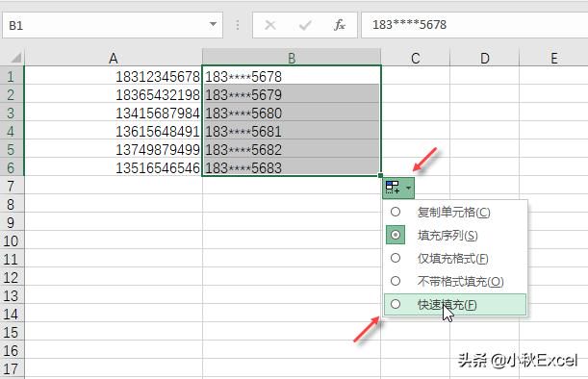Image resolution: width=588 pixels, height=379 pixels.
Task: Click the formula bar showing 183****5678
Action: click(x=474, y=25)
